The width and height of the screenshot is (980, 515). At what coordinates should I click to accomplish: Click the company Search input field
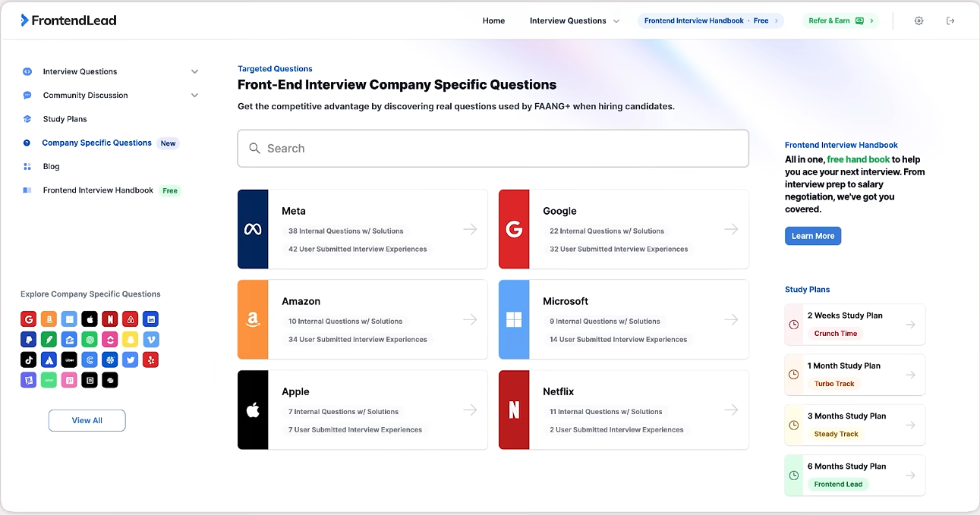point(493,149)
